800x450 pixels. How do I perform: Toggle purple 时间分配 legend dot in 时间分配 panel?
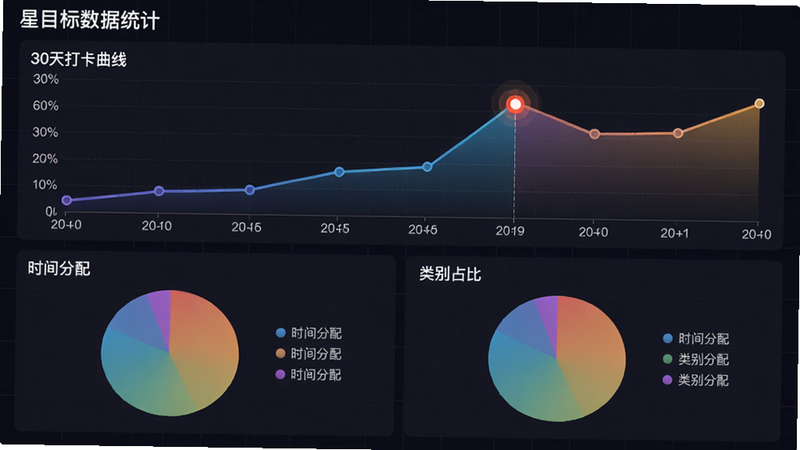pyautogui.click(x=280, y=374)
